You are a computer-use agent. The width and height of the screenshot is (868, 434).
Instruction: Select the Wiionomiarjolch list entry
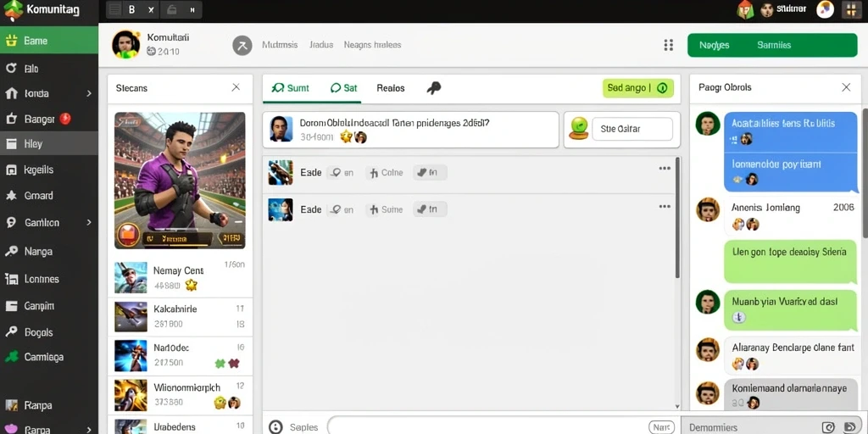180,395
